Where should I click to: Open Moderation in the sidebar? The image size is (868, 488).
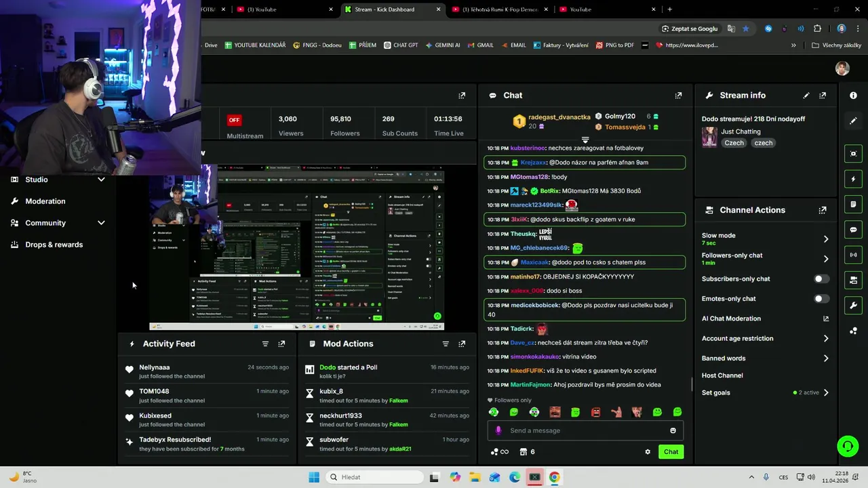pyautogui.click(x=45, y=201)
